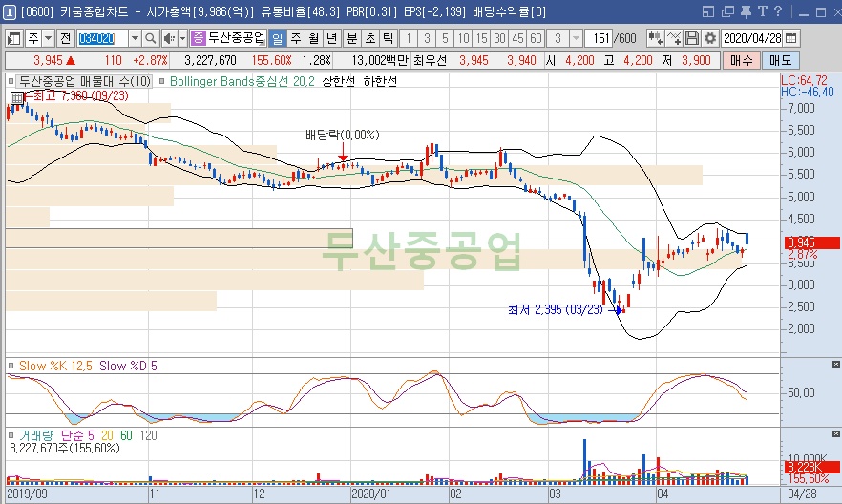Select the 15 interval button

[482, 38]
